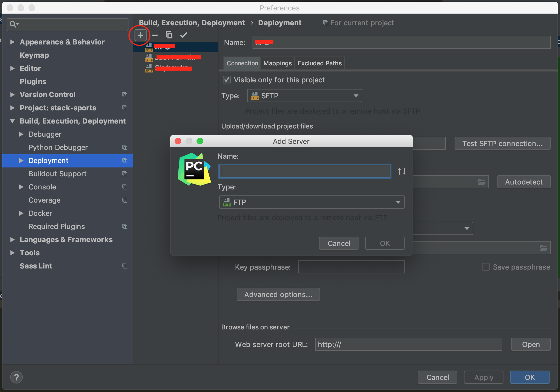Screen dimensions: 560x392
Task: Click the Test SFTP connection button
Action: [502, 144]
